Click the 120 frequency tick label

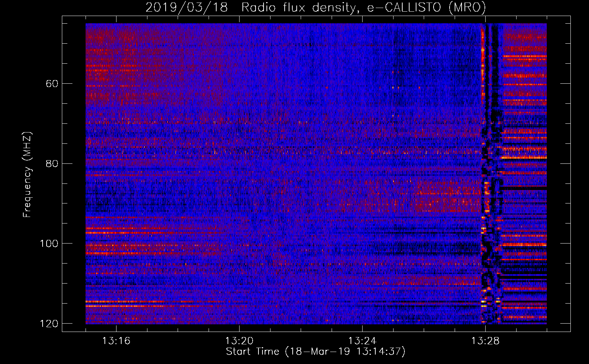tap(49, 324)
